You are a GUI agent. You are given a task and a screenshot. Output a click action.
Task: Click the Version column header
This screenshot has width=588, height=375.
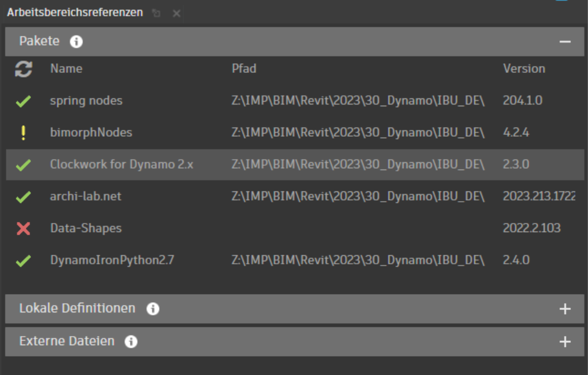pos(524,69)
